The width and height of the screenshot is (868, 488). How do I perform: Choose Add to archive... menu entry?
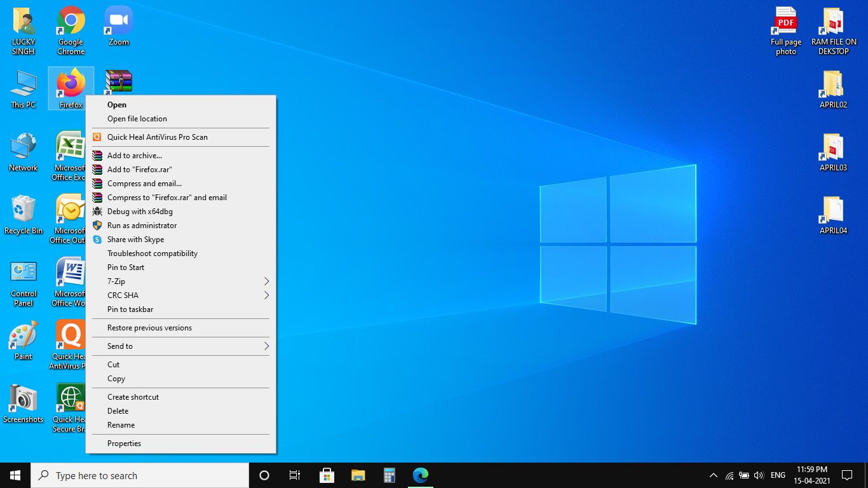pyautogui.click(x=180, y=156)
